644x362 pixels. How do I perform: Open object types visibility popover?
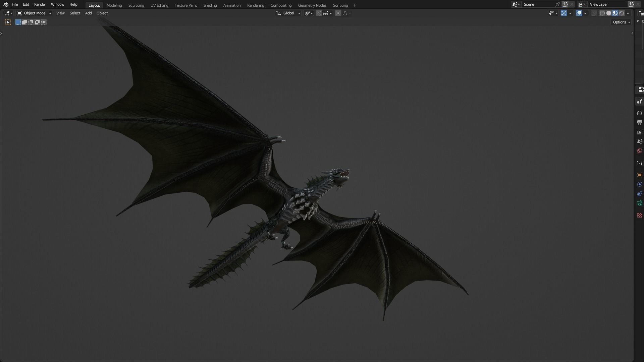[x=553, y=13]
